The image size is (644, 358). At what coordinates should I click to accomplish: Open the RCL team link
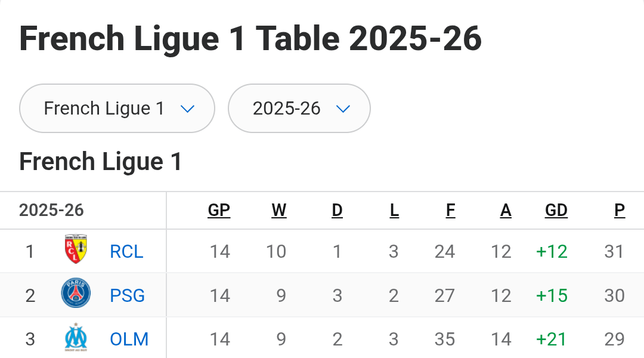click(x=126, y=252)
